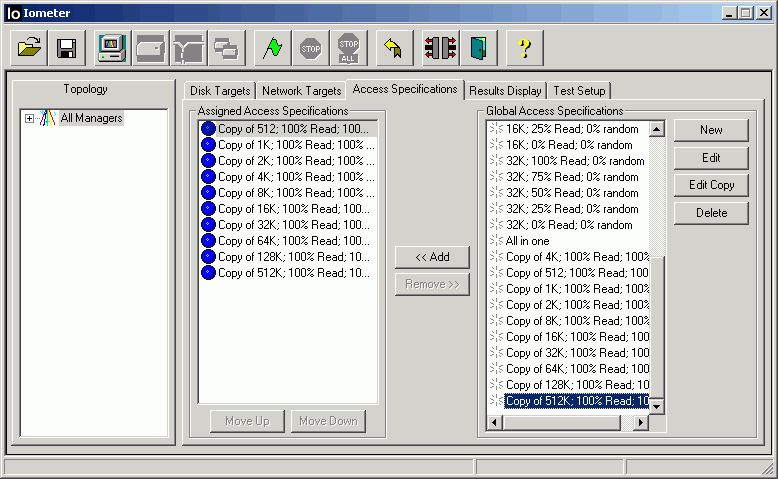
Task: Exit Iometer using the door icon
Action: click(478, 48)
